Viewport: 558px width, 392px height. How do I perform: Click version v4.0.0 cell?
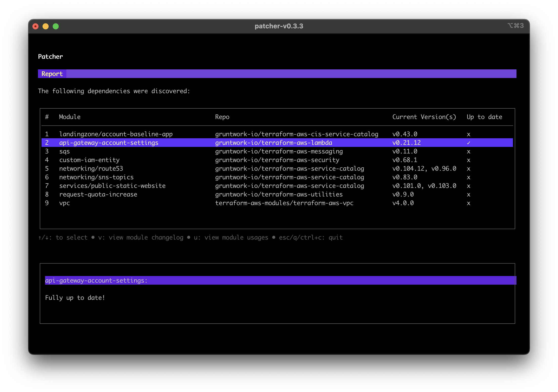(x=403, y=203)
